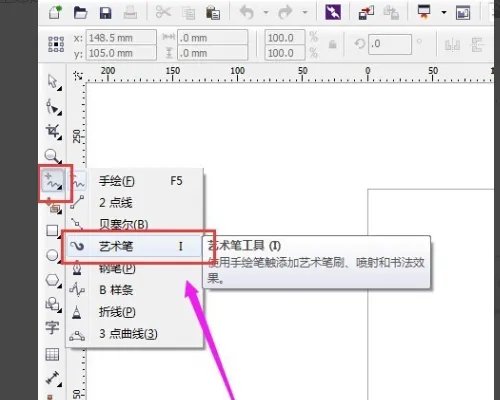Select the Freehand curve tool in toolbox
The width and height of the screenshot is (500, 400).
coord(53,182)
